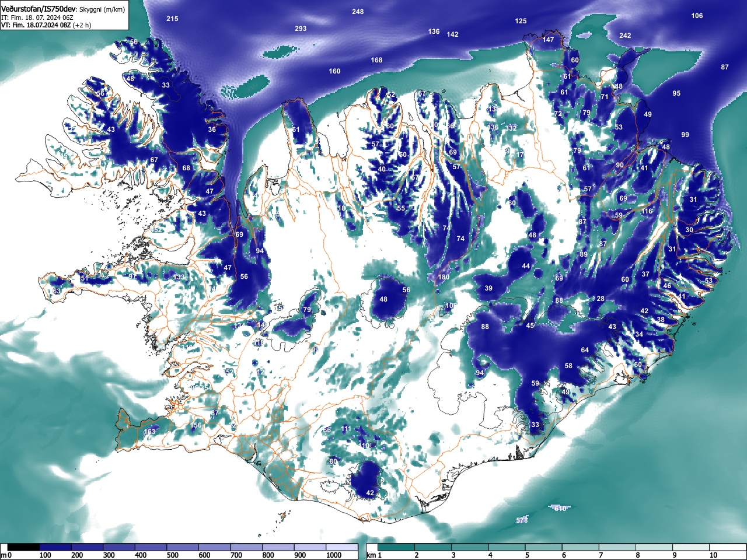
Task: Click the pale lavender 900–1000 m legend swatch
Action: (x=310, y=547)
